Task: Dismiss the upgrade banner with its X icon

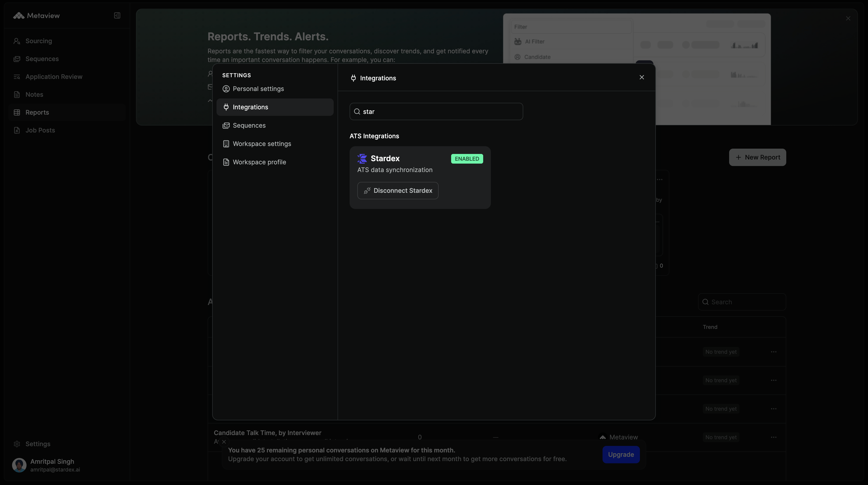Action: point(224,442)
